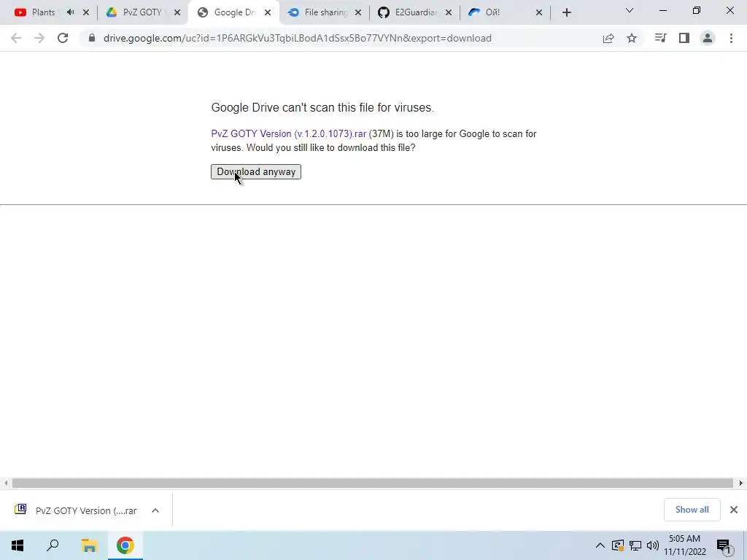Screen dimensions: 747x560
Task: Open the network tray icon
Action: point(635,545)
